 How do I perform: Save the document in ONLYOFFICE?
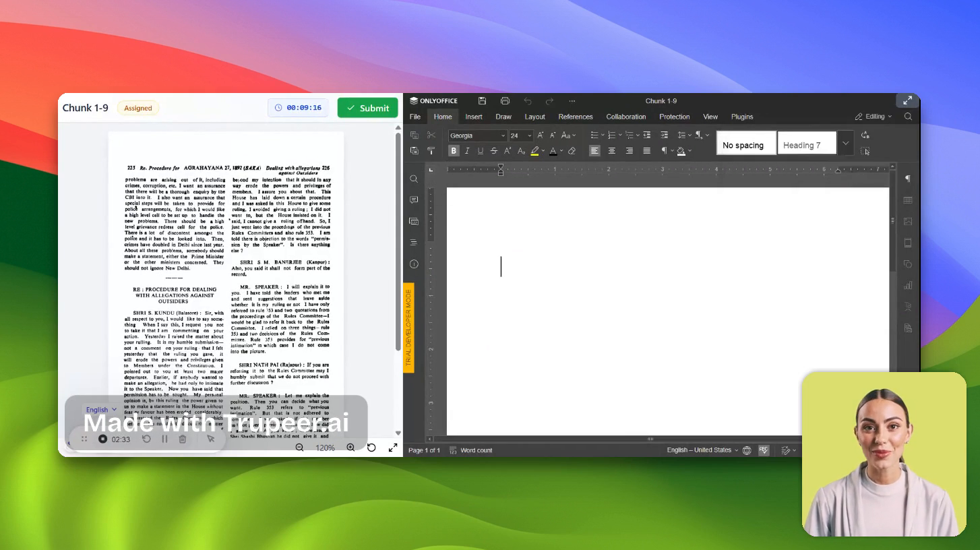click(x=482, y=101)
